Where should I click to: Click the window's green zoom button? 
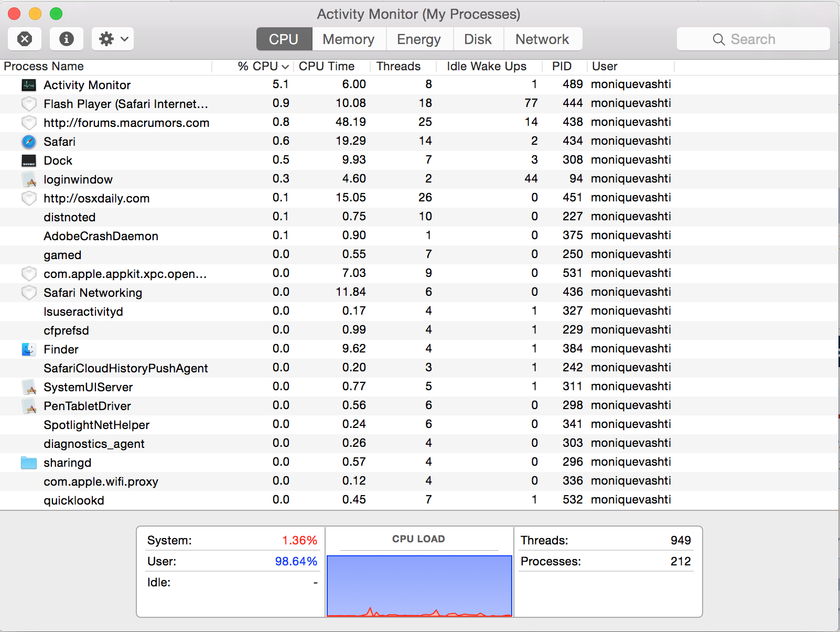point(56,14)
